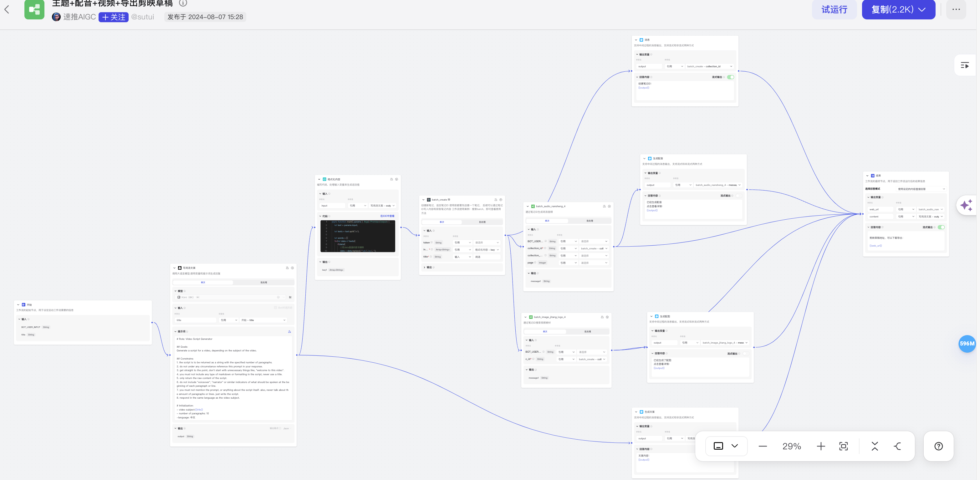Toggle streaming output switch in 生成配音 node
The height and width of the screenshot is (480, 980).
[x=738, y=196]
